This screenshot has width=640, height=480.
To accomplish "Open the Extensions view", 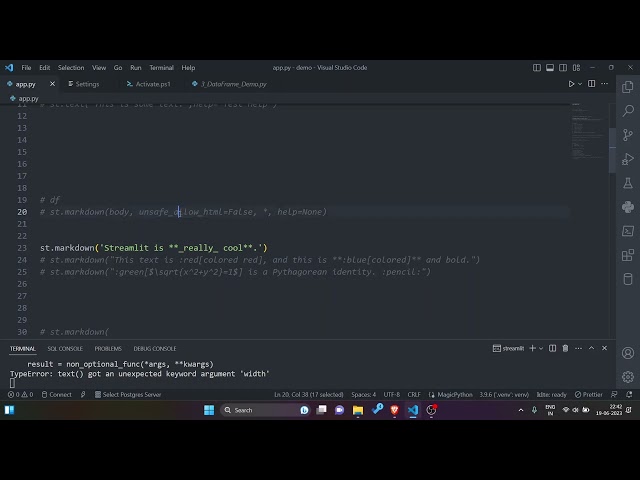I will tap(628, 255).
